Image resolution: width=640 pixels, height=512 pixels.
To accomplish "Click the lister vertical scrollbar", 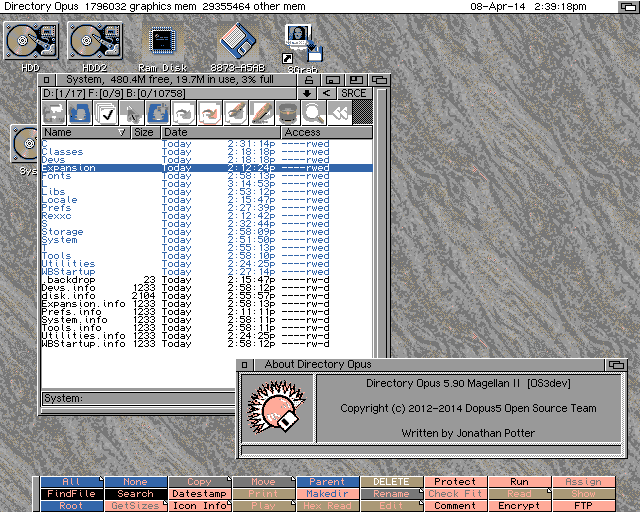I will point(382,223).
